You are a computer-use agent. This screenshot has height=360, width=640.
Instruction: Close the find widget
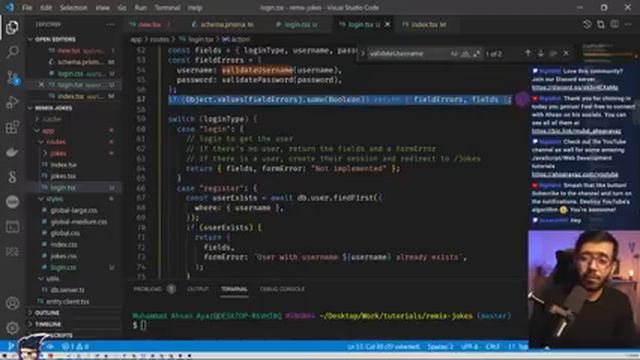click(x=566, y=53)
